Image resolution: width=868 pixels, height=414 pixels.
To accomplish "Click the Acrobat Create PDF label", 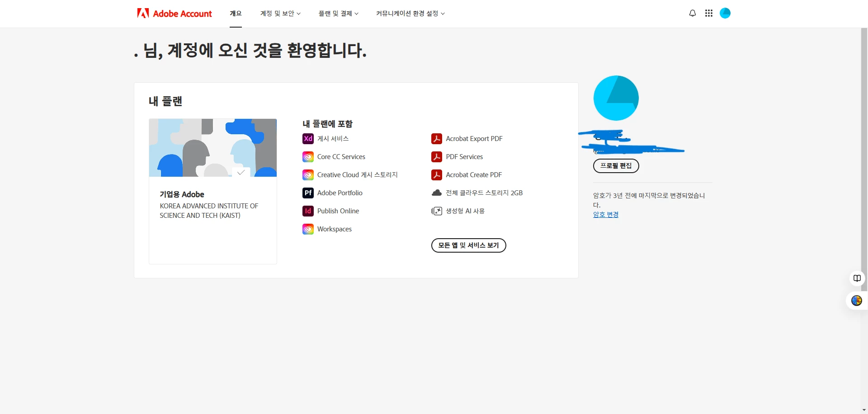I will pyautogui.click(x=474, y=175).
